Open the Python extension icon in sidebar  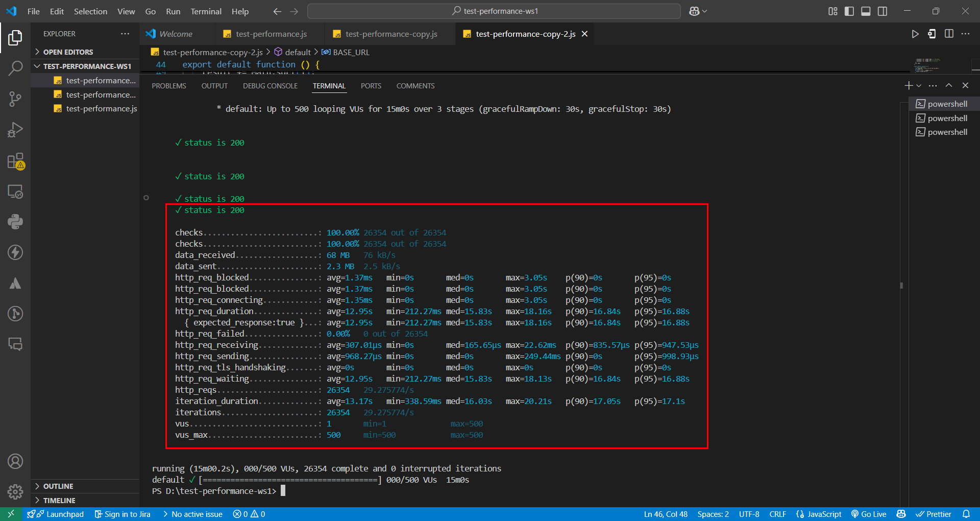tap(15, 222)
